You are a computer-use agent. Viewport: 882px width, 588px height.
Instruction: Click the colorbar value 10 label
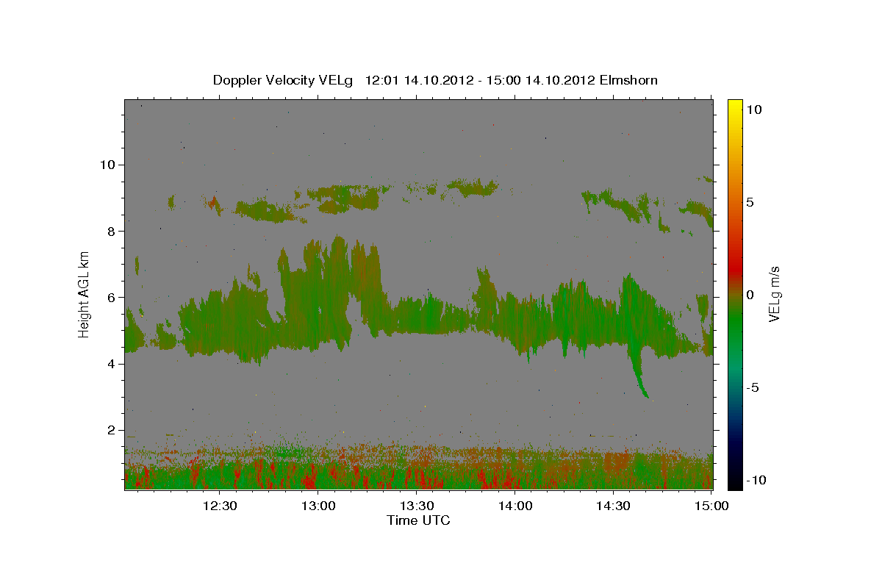pyautogui.click(x=754, y=109)
